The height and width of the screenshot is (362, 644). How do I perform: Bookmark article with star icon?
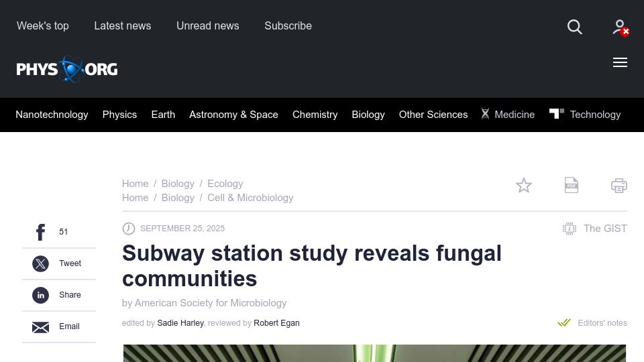pos(524,186)
